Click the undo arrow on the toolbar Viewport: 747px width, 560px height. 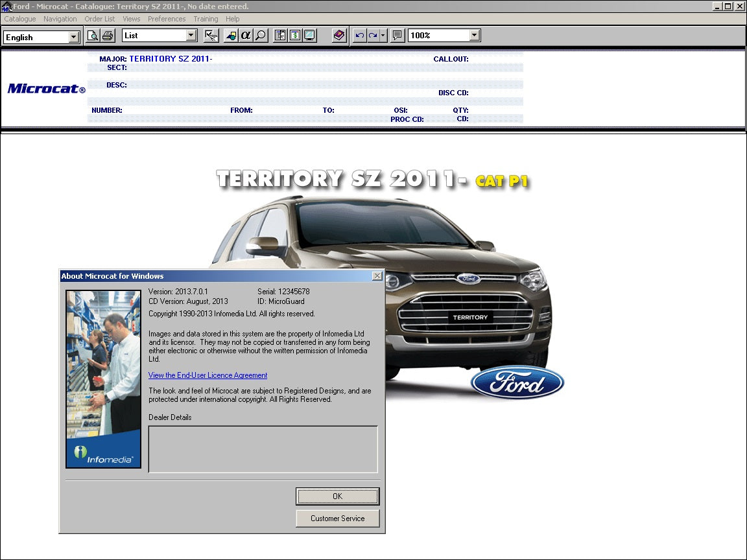359,36
